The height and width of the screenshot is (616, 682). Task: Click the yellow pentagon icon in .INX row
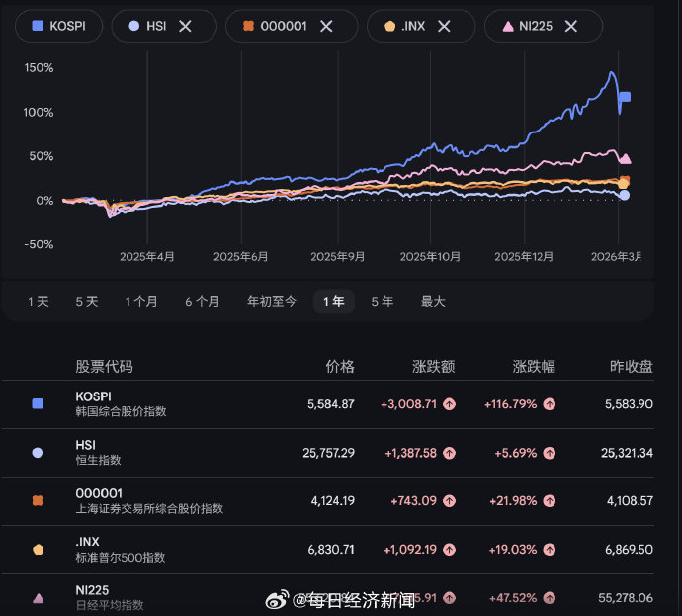(39, 550)
